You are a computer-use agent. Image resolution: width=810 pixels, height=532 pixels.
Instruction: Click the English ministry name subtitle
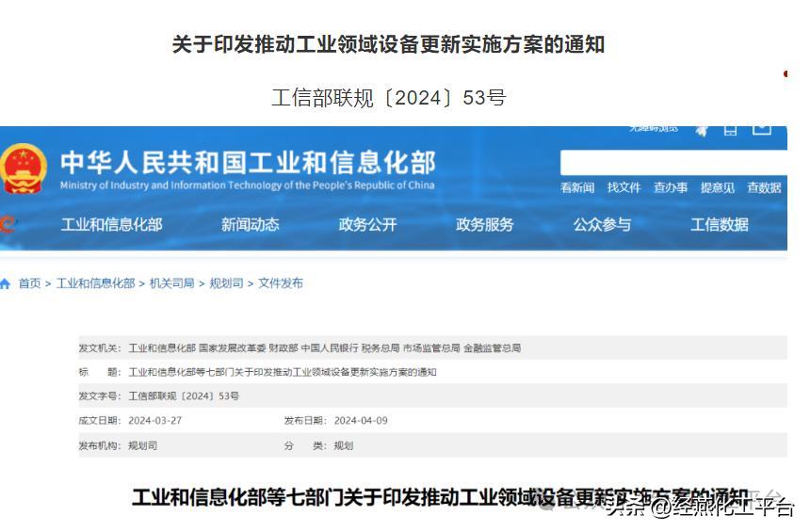coord(248,185)
